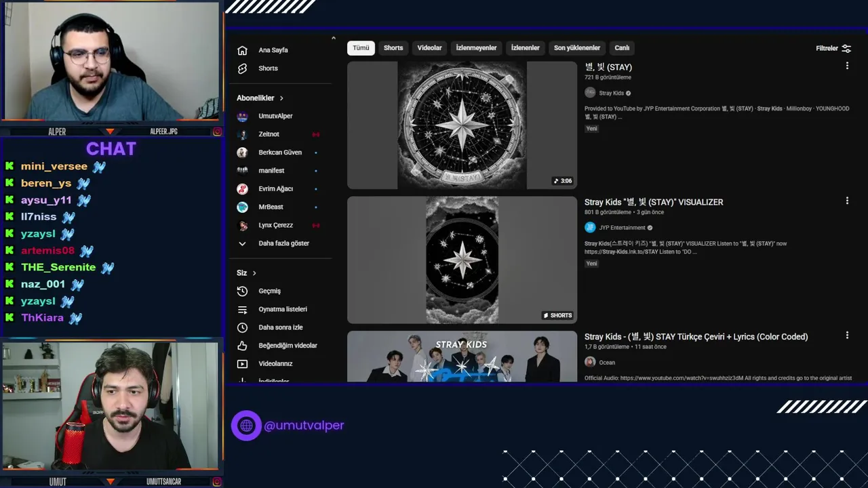Expand Abonelikler section chevron

point(281,98)
